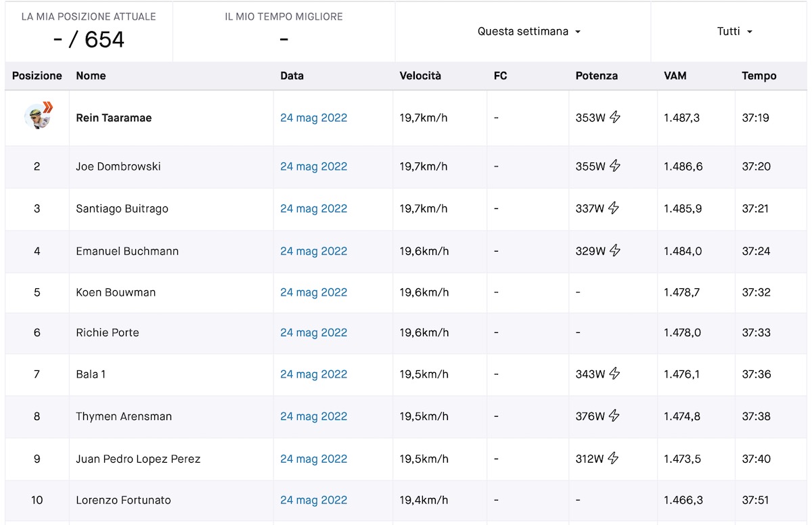
Task: Click the power meter icon beside 343W
Action: click(x=614, y=374)
